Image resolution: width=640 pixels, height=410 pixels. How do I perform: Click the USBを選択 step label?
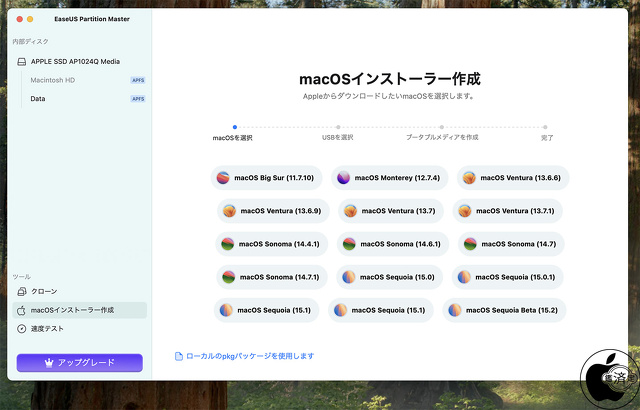338,137
